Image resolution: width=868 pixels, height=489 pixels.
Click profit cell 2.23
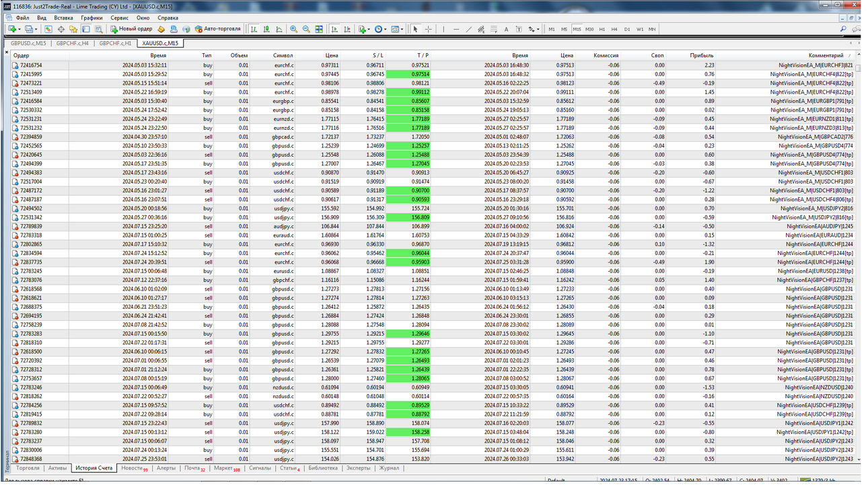[x=710, y=65]
